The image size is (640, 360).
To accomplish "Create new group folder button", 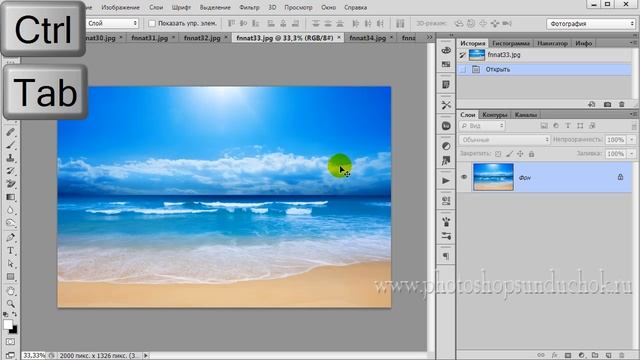I will click(595, 356).
